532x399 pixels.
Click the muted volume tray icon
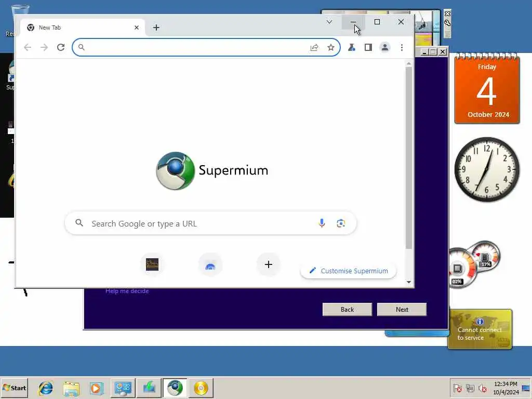[x=482, y=388]
